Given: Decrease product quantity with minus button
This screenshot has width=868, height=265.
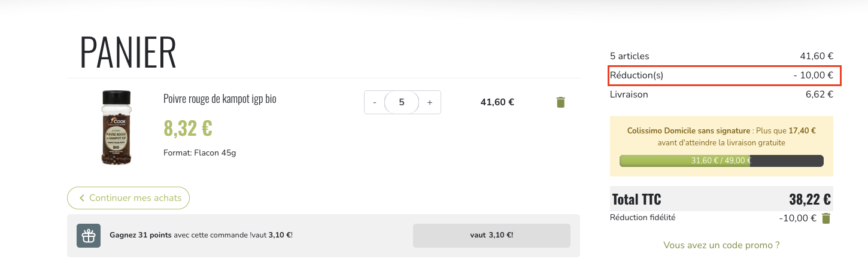Looking at the screenshot, I should pos(375,102).
